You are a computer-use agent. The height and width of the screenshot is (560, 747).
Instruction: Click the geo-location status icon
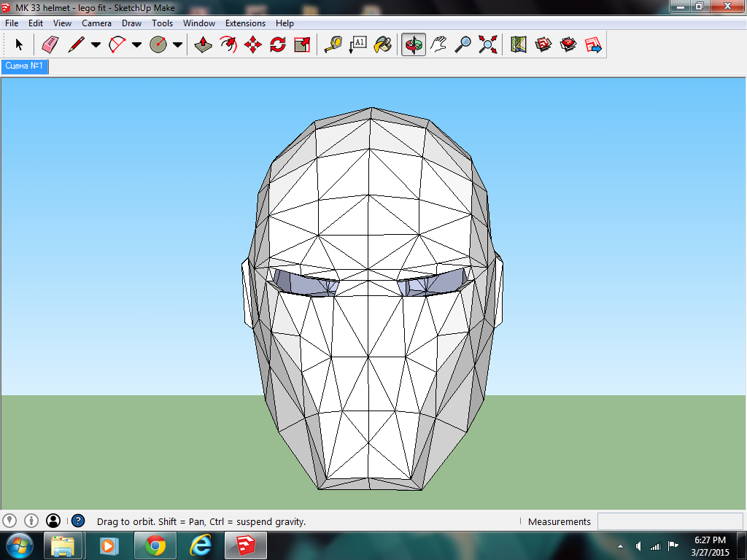[x=9, y=521]
